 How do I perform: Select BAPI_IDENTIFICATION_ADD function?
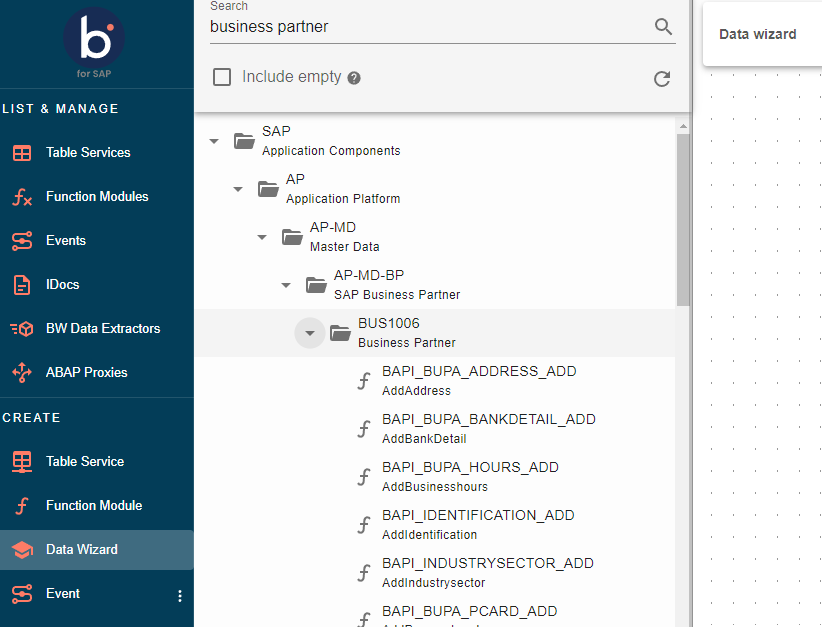pos(478,524)
